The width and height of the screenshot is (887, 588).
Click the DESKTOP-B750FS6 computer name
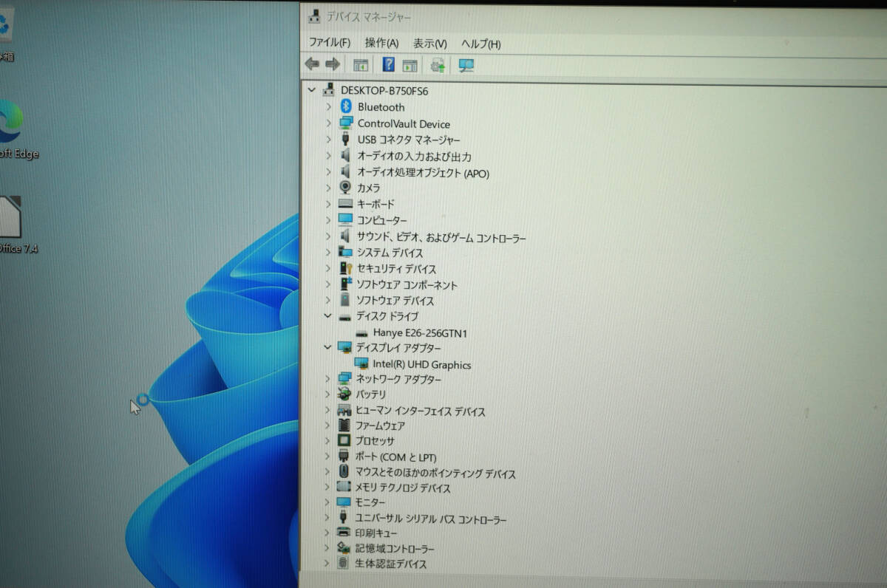point(384,91)
